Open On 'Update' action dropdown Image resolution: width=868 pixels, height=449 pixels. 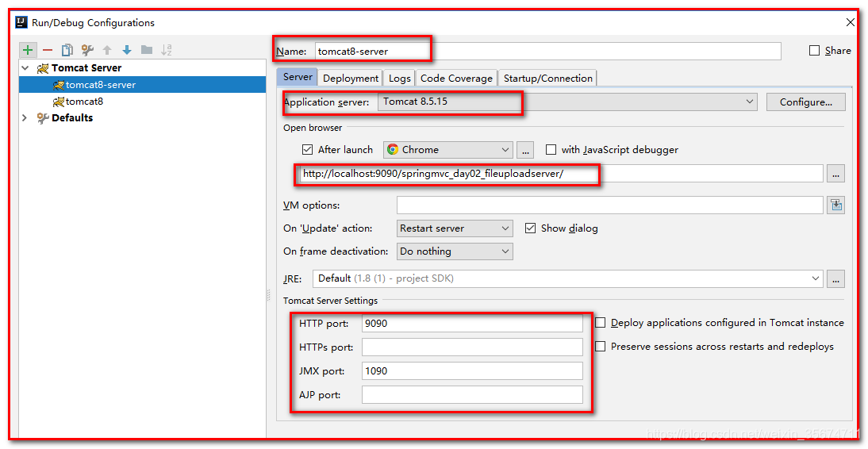[x=455, y=228]
